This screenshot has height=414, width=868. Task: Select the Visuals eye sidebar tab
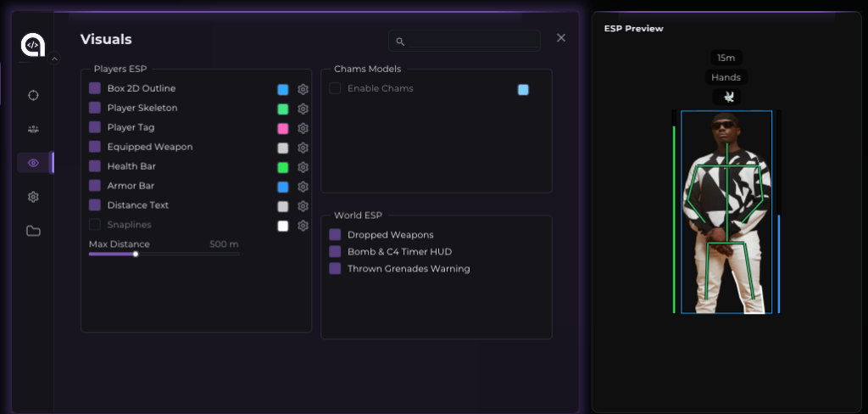click(33, 163)
